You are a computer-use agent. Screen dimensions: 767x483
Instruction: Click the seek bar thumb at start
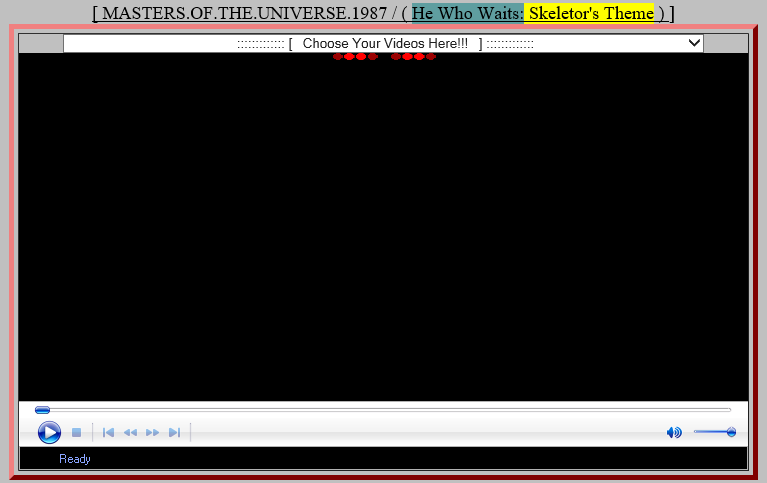point(43,410)
